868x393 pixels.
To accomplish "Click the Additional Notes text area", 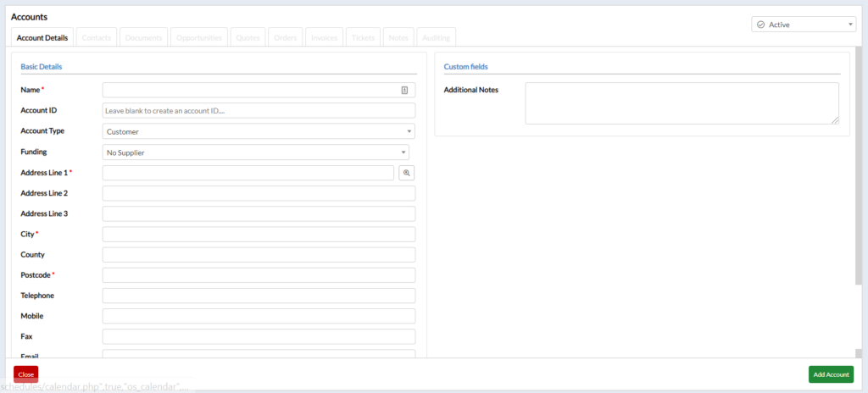I will tap(682, 103).
